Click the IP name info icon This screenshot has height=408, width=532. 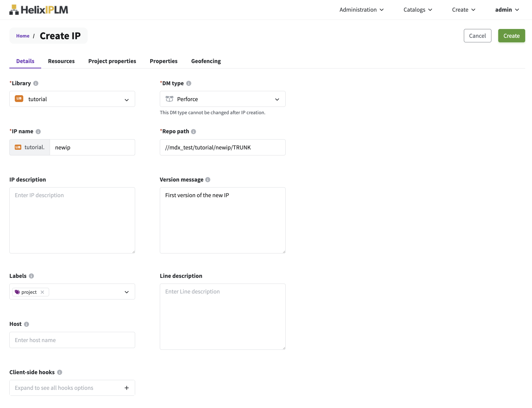(x=38, y=132)
